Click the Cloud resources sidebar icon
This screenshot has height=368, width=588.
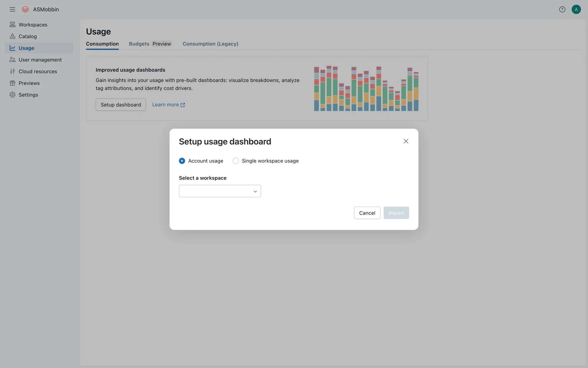coord(12,71)
